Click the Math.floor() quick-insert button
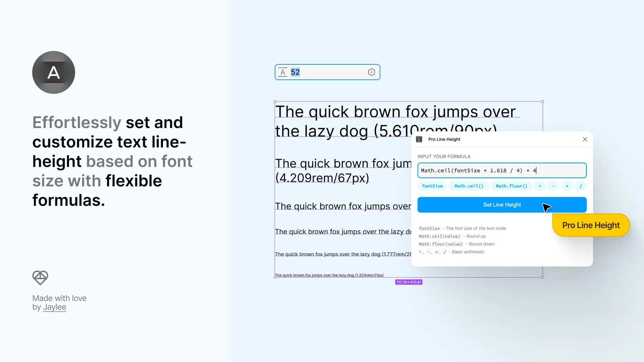Screen dimensions: 644x362 pyautogui.click(x=511, y=186)
